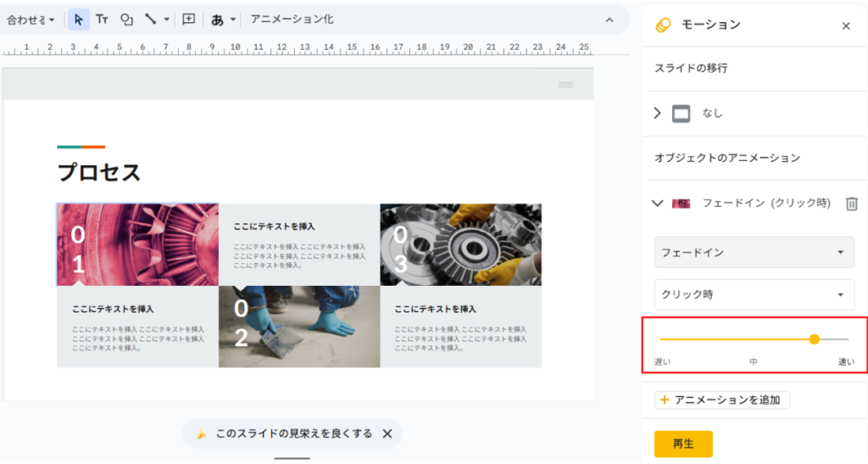Open the shape insert tool
Image resolution: width=868 pixels, height=464 pixels.
click(x=126, y=20)
